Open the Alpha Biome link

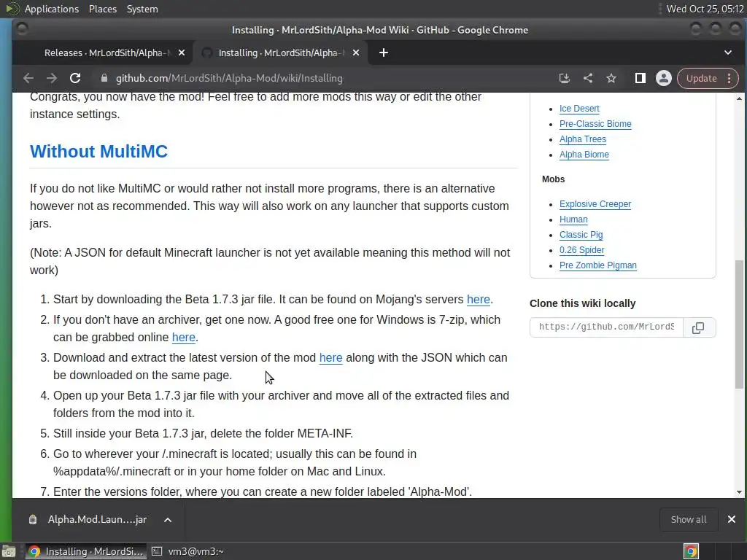click(584, 155)
